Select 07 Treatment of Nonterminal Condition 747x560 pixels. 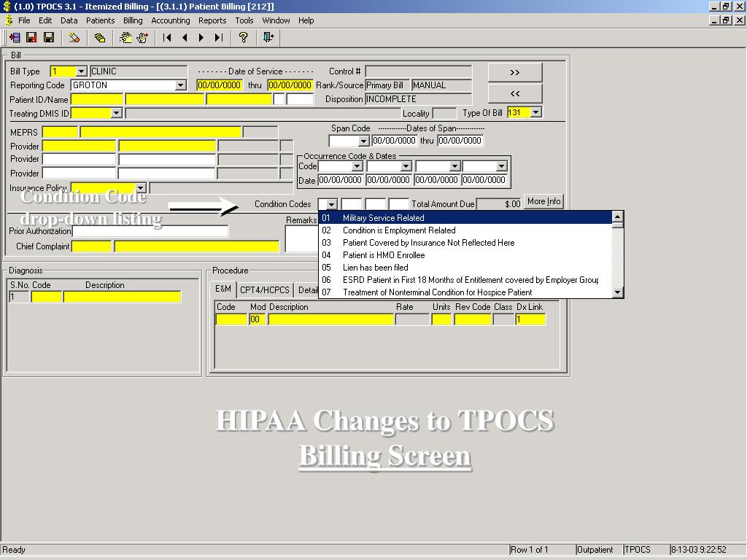465,292
